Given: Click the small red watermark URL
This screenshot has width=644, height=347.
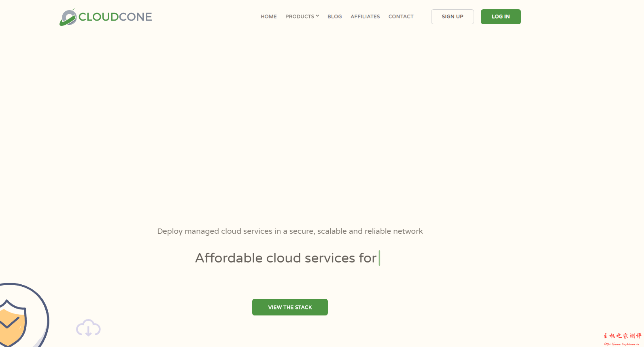Looking at the screenshot, I should coord(621,344).
